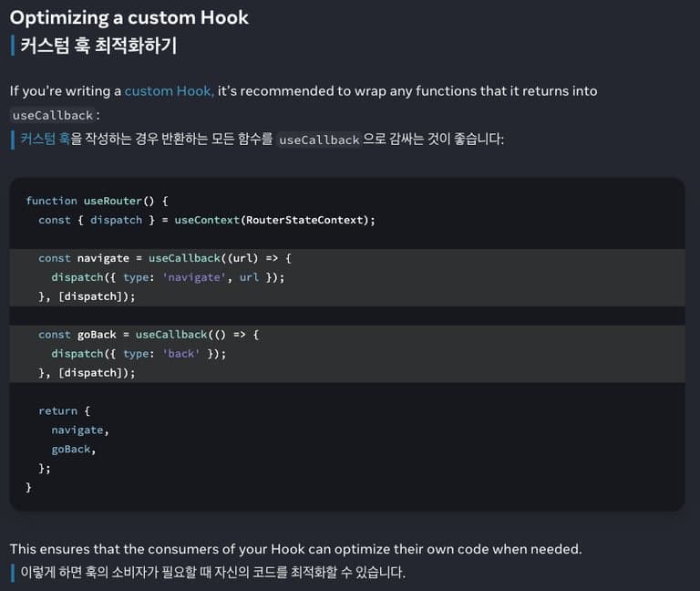This screenshot has width=700, height=591.
Task: Click the inline useCallback code under the English paragraph
Action: (53, 116)
